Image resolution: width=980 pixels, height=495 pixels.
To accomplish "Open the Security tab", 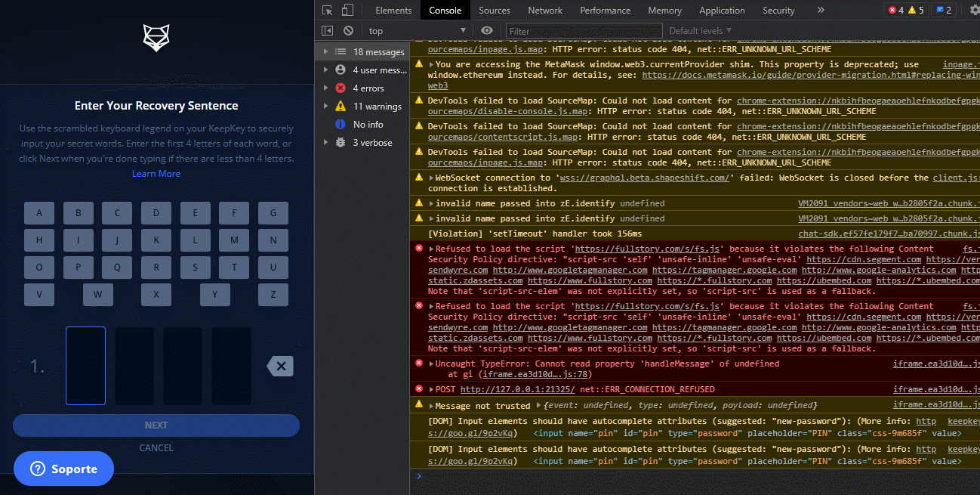I will click(778, 10).
